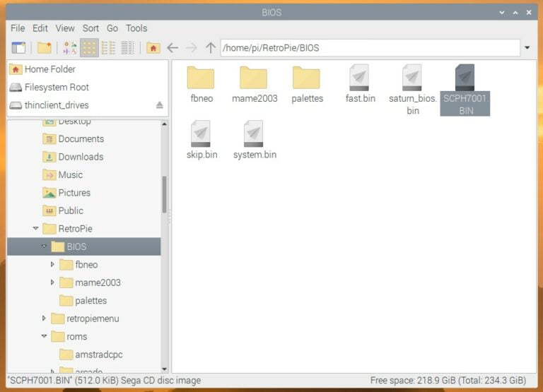Screen dimensions: 543x392
Task: Open the Sort menu
Action: 90,28
